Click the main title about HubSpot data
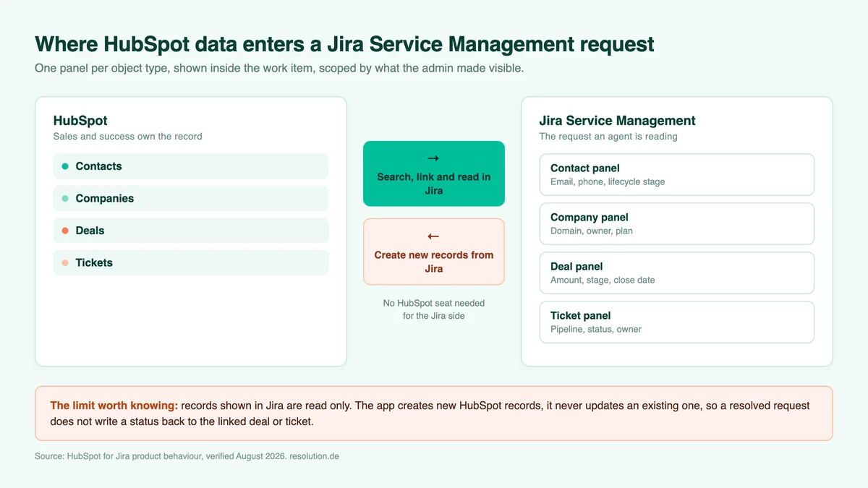This screenshot has height=488, width=868. point(344,44)
